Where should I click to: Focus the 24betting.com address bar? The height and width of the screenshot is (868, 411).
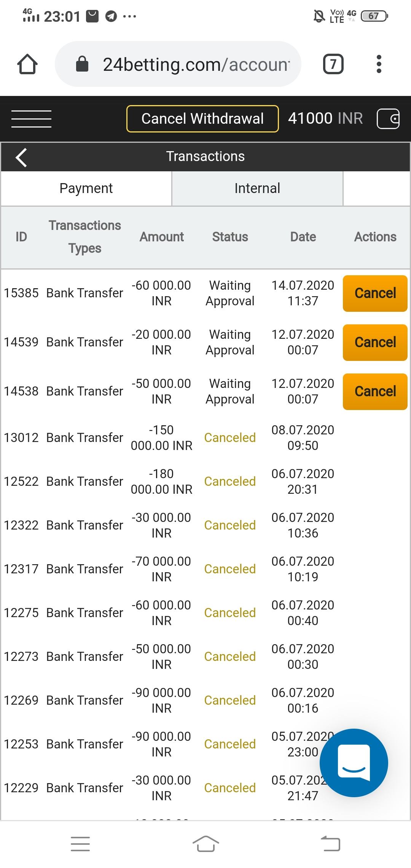(196, 64)
